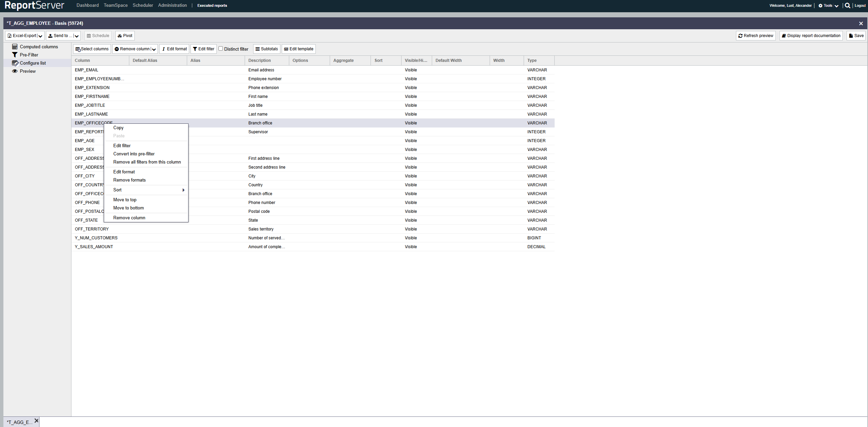Image resolution: width=868 pixels, height=427 pixels.
Task: Click the Save button
Action: pyautogui.click(x=856, y=36)
